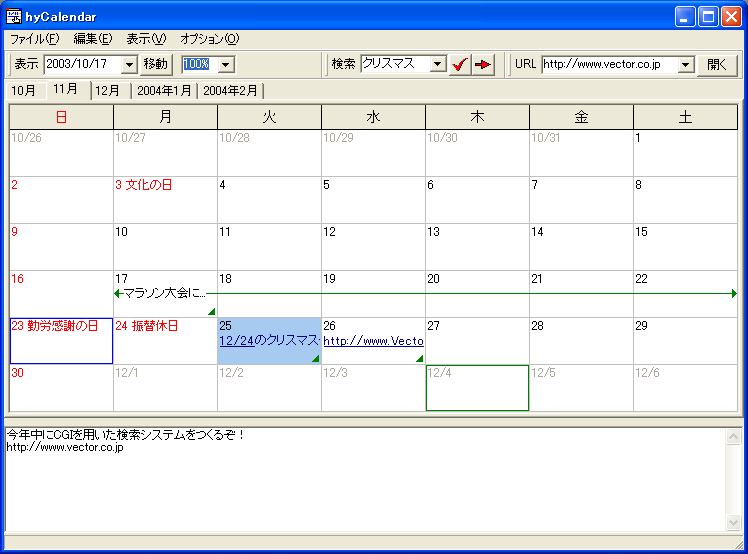Open the zoom 100% dropdown arrow
The image size is (748, 554).
click(x=226, y=64)
